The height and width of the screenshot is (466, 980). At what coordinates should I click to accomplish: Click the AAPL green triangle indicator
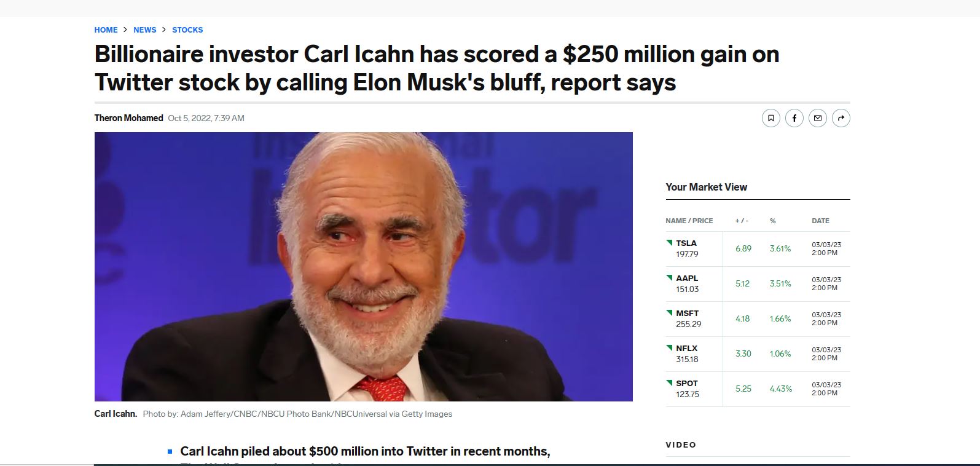[669, 278]
